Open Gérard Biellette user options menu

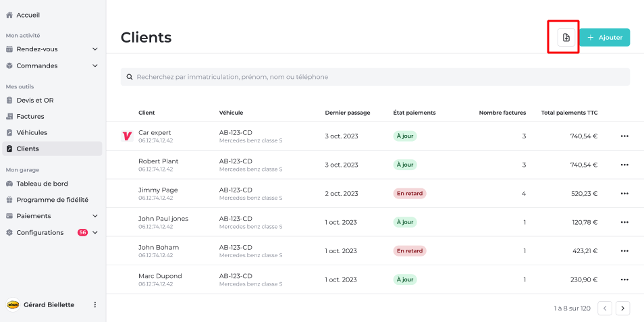tap(95, 305)
